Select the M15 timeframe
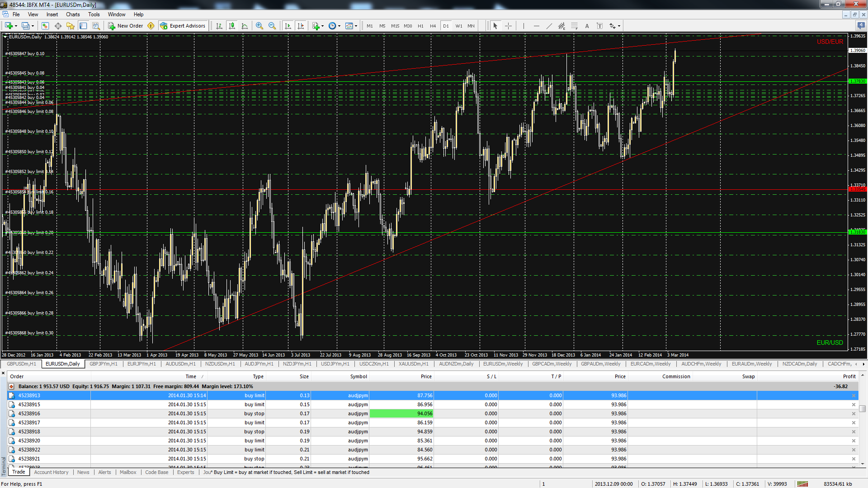Image resolution: width=868 pixels, height=488 pixels. 395,26
